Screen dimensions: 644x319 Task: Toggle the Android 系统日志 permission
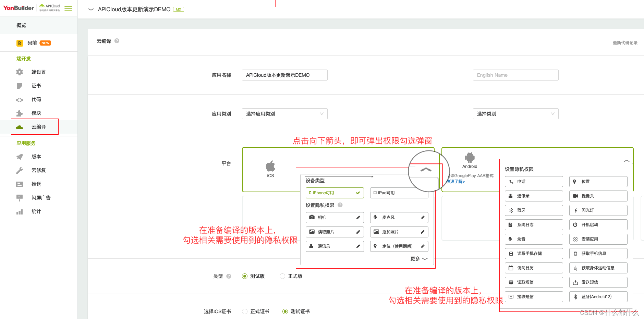[x=534, y=225]
